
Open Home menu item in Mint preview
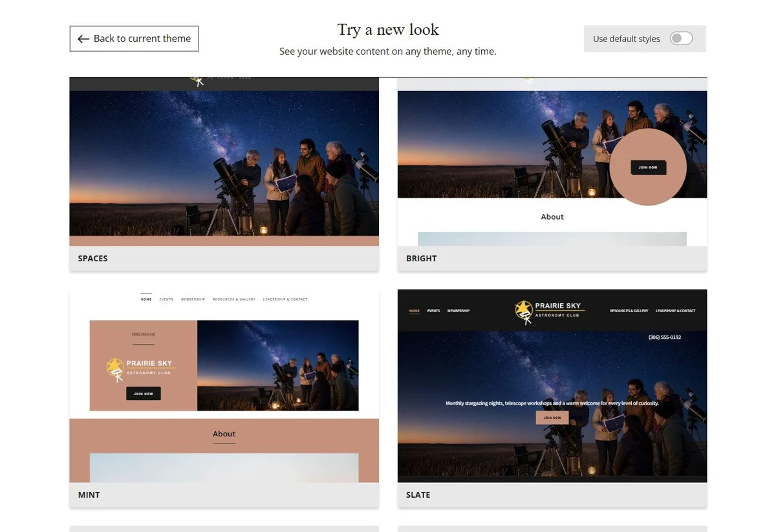(x=146, y=299)
